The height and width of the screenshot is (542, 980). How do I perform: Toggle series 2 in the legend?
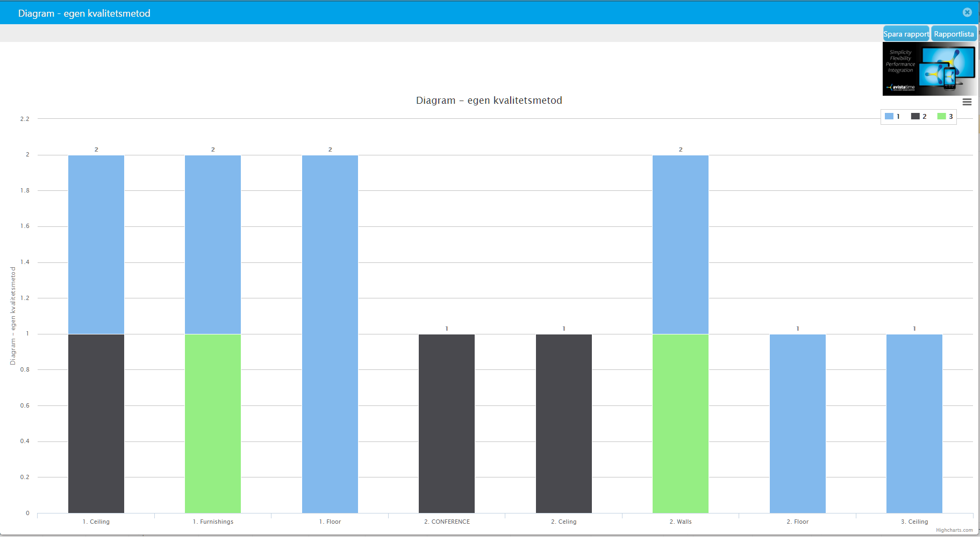[919, 116]
